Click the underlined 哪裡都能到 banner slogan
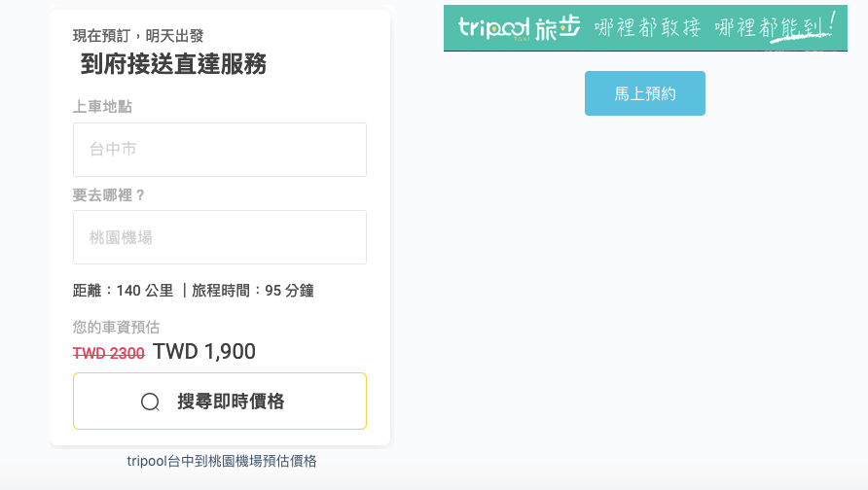 click(x=775, y=27)
